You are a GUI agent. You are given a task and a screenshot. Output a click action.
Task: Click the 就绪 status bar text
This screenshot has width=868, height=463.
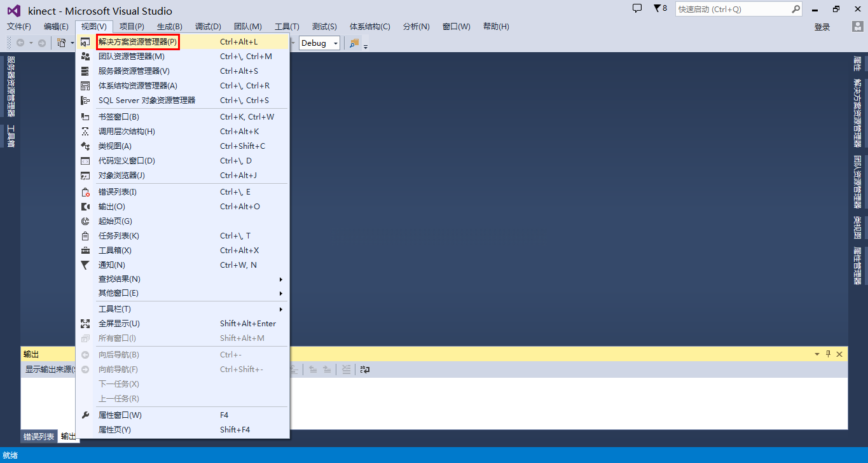tap(10, 455)
